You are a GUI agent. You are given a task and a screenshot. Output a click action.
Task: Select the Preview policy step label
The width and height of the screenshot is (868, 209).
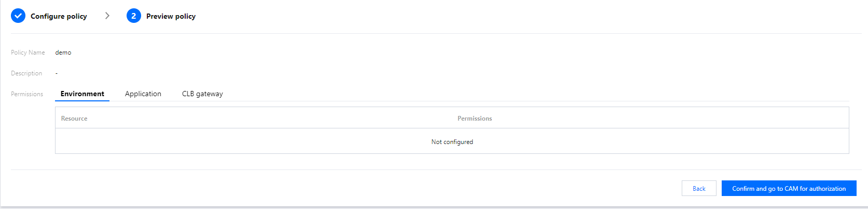point(171,17)
